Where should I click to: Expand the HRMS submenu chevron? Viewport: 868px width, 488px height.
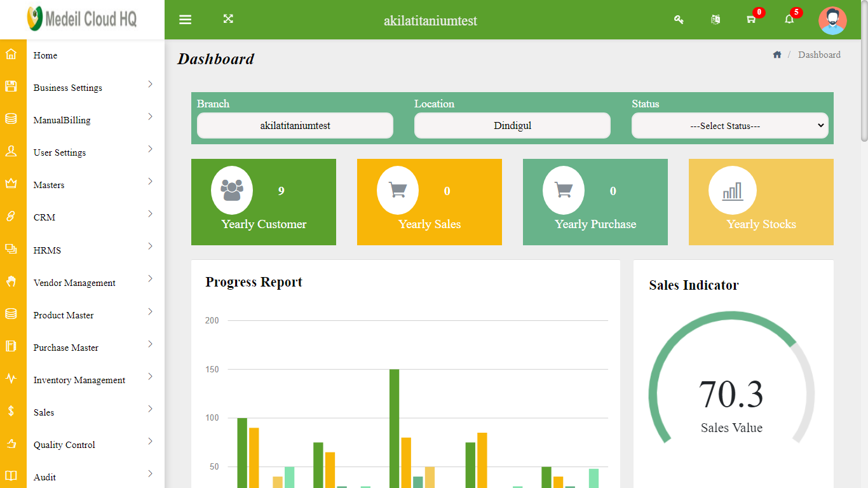pyautogui.click(x=150, y=247)
